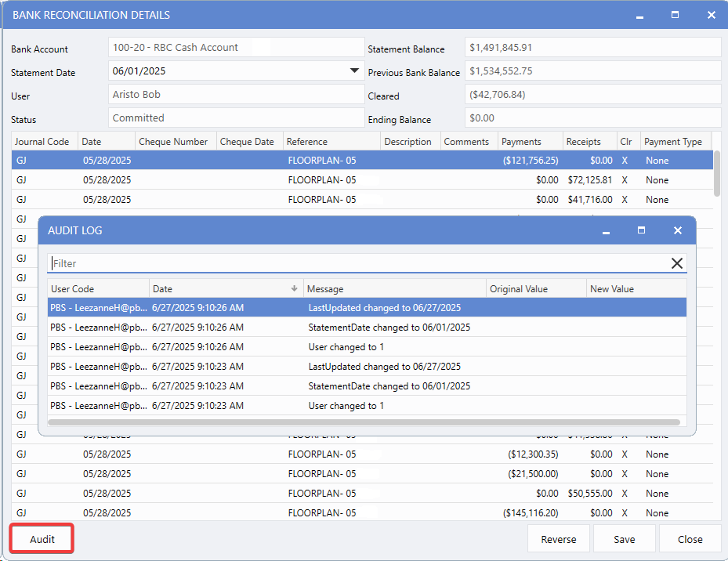Select the 'User changed to 1' 9:10:23 entry
728x561 pixels.
click(346, 406)
